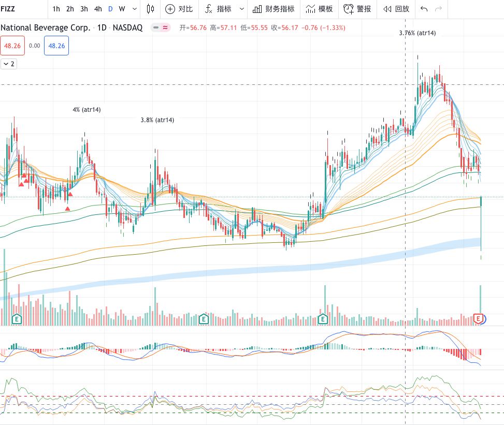This screenshot has height=425, width=504.
Task: Open the Templates (模板) panel
Action: tap(319, 9)
